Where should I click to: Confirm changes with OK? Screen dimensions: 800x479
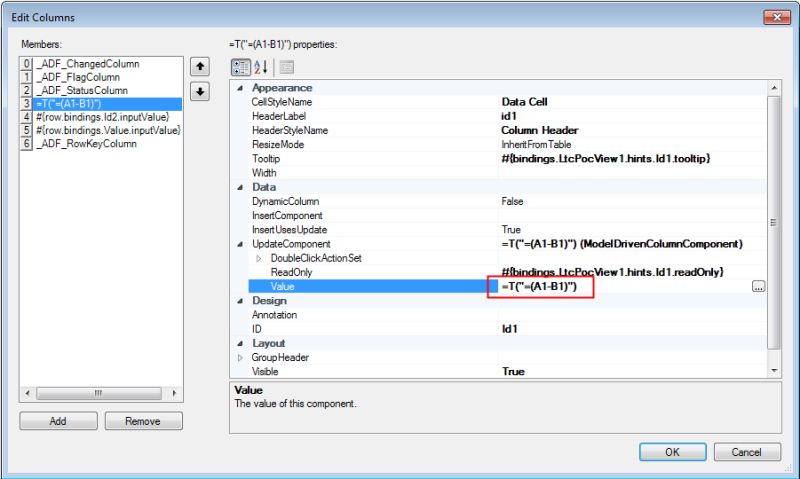pos(672,452)
